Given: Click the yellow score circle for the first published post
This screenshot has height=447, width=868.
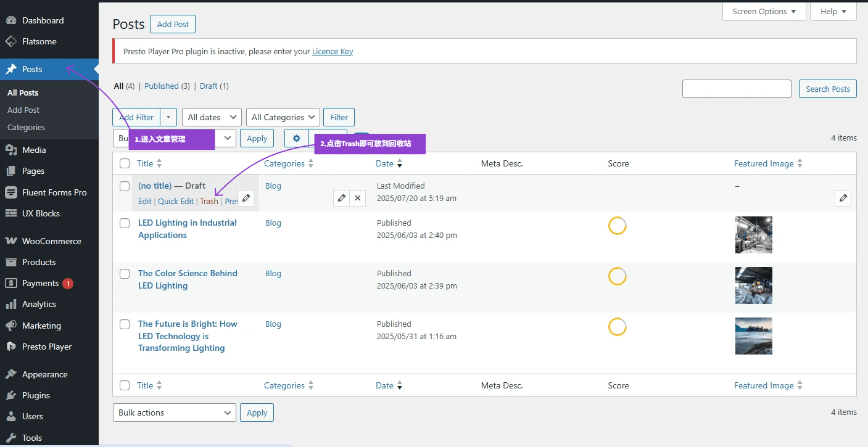Looking at the screenshot, I should click(618, 226).
